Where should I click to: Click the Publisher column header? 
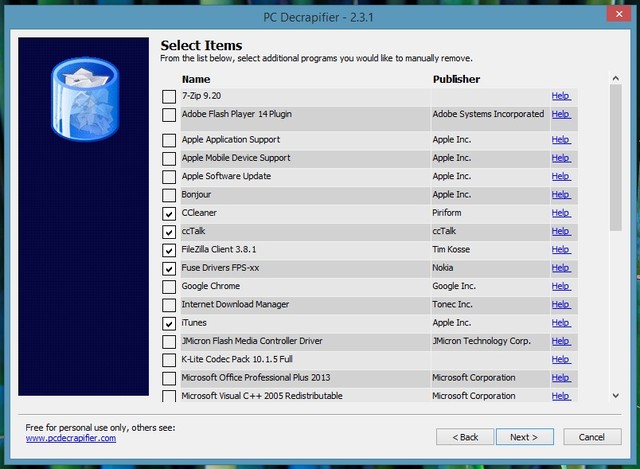click(x=456, y=79)
